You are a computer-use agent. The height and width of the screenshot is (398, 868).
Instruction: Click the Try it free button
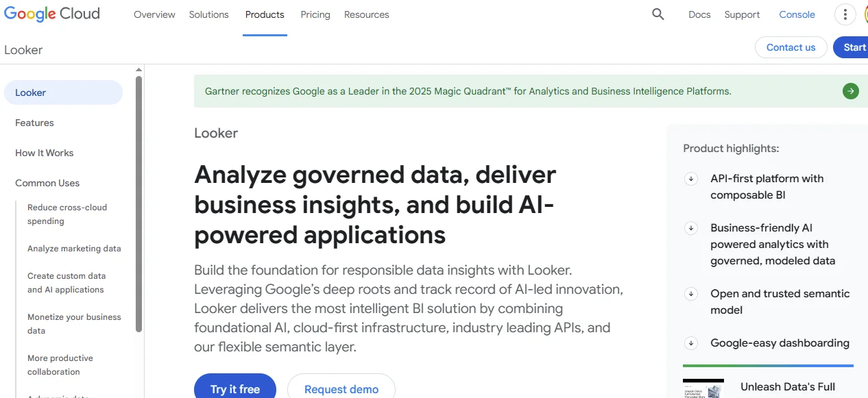tap(235, 388)
